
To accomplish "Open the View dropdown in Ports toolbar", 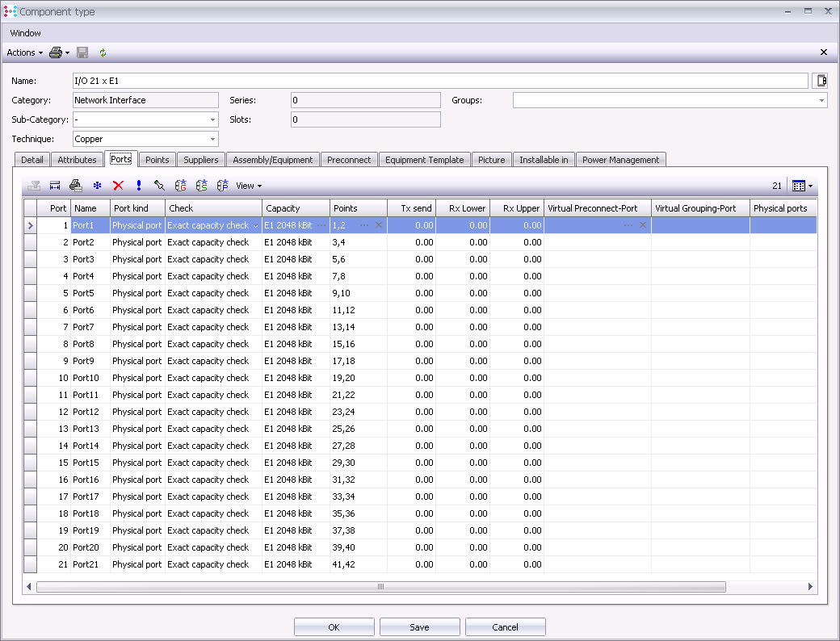I will point(249,186).
